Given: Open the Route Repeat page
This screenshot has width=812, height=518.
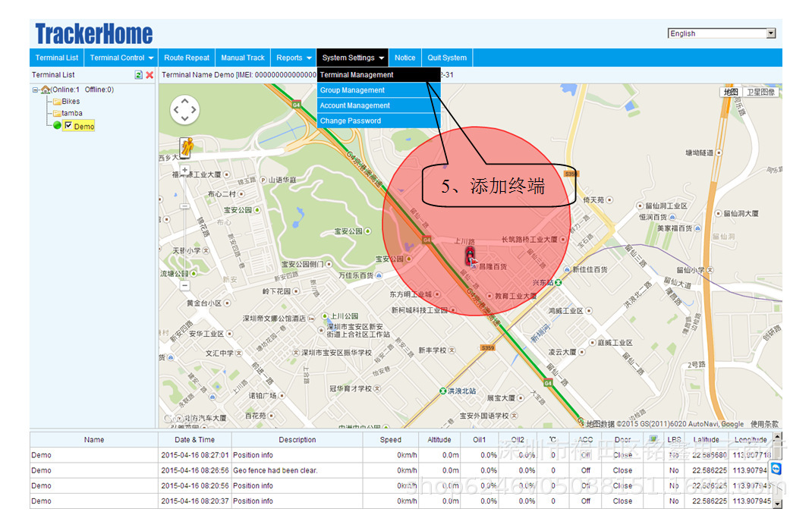Looking at the screenshot, I should click(187, 58).
